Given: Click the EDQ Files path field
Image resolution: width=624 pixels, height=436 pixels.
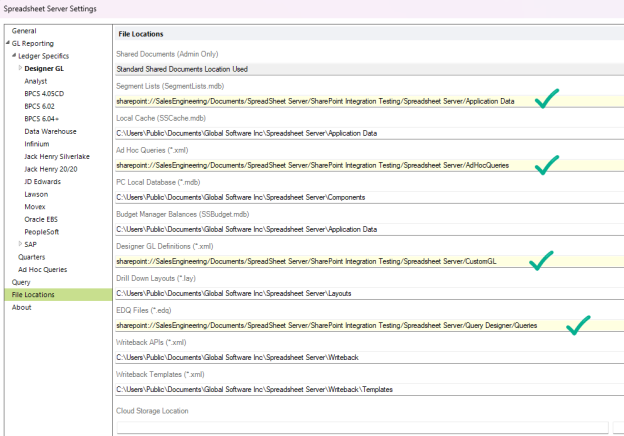Looking at the screenshot, I should coord(330,325).
